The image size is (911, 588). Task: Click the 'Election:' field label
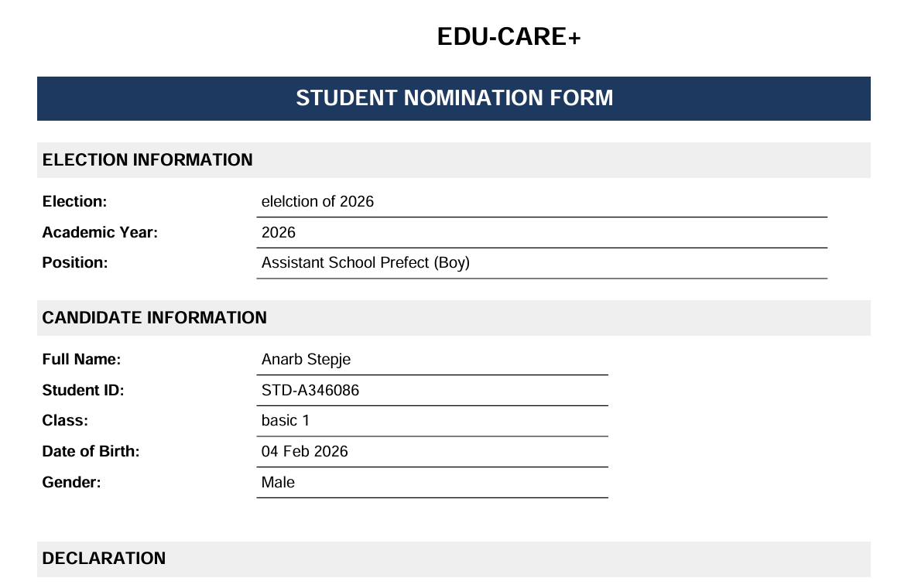click(74, 202)
